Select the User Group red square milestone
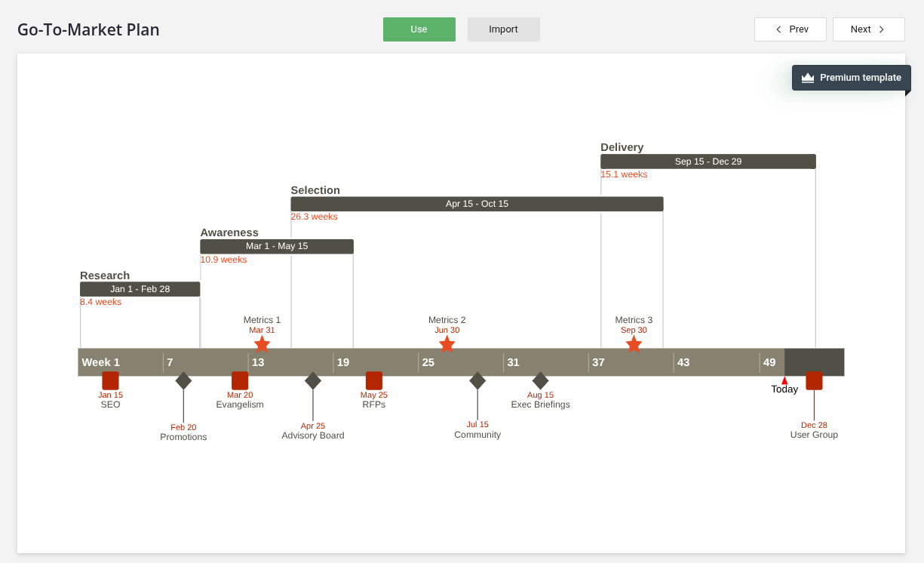Screen dimensions: 924x563 pyautogui.click(x=814, y=380)
